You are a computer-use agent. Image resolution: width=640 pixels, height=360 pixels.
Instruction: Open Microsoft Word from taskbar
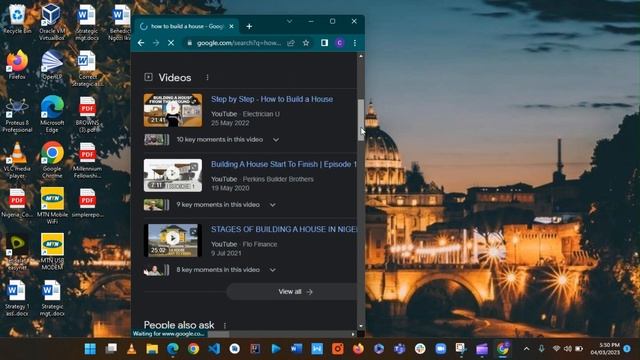coord(296,349)
